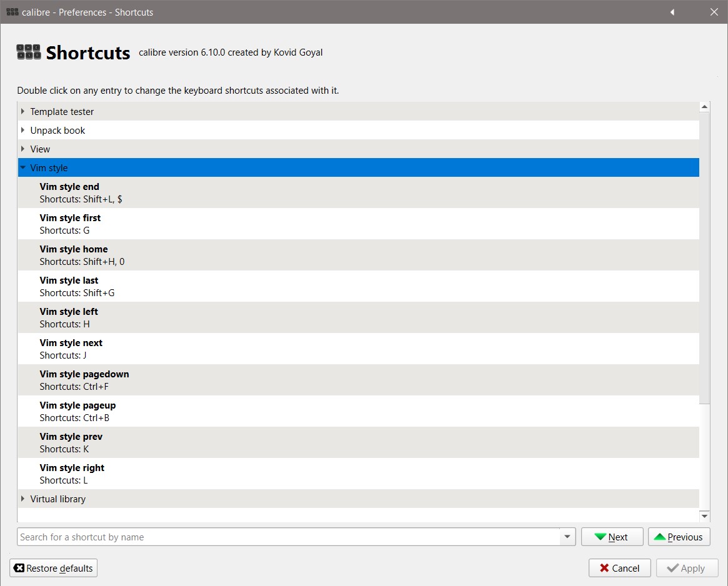This screenshot has height=586, width=728.
Task: Click the title bar back arrow icon
Action: [672, 12]
